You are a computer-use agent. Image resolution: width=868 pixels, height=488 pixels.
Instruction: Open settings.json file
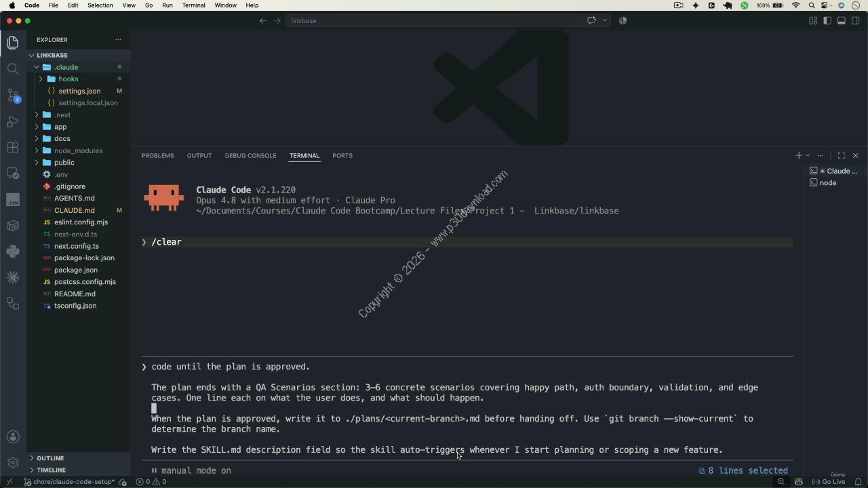pyautogui.click(x=79, y=91)
